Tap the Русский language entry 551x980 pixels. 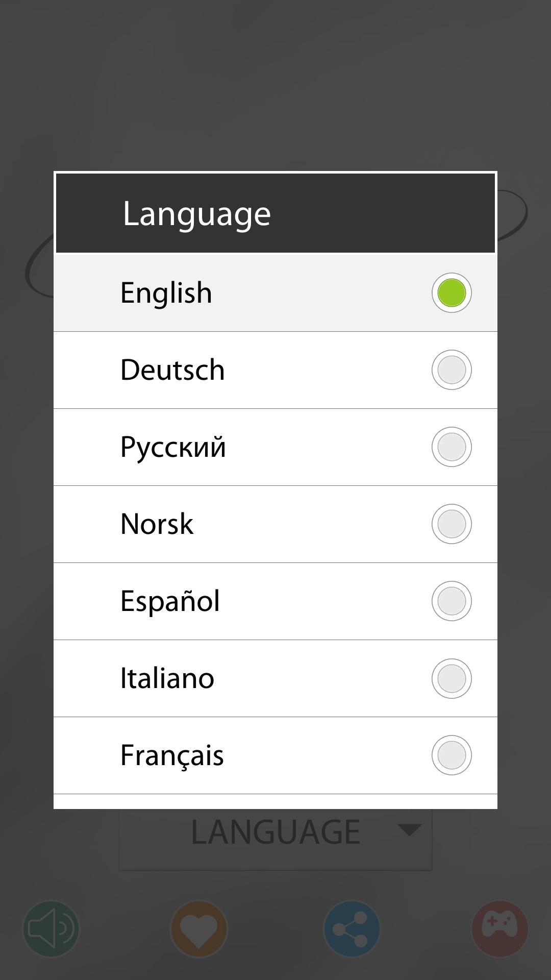pos(173,447)
